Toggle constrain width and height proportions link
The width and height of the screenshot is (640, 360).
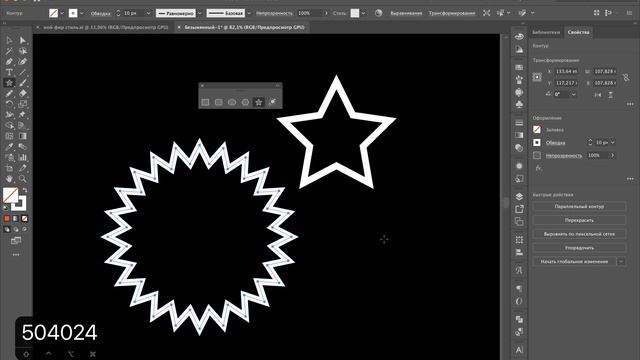[x=626, y=77]
